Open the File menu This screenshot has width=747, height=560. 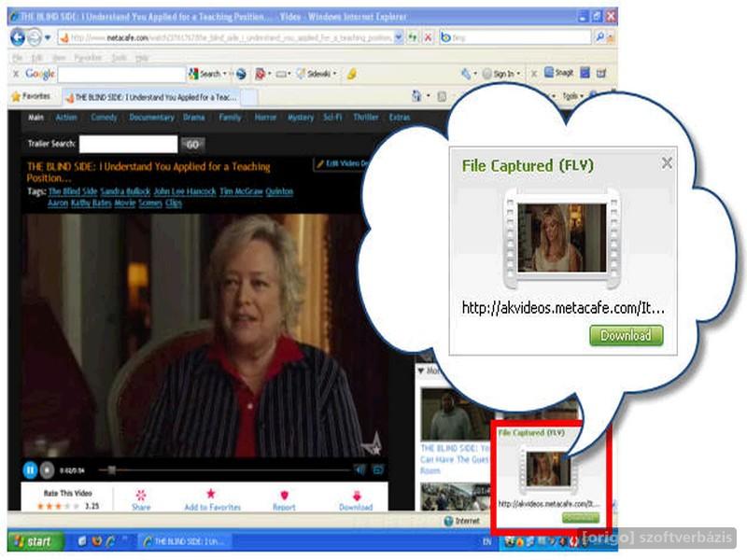coord(18,58)
